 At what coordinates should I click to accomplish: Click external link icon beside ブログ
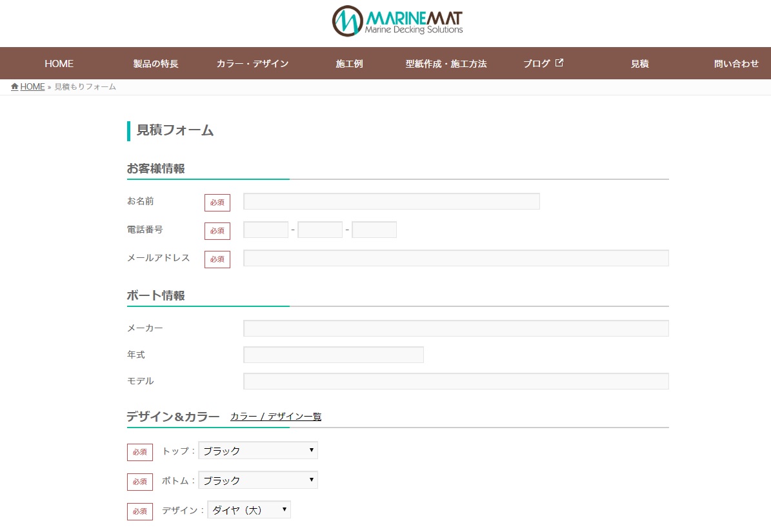point(559,63)
